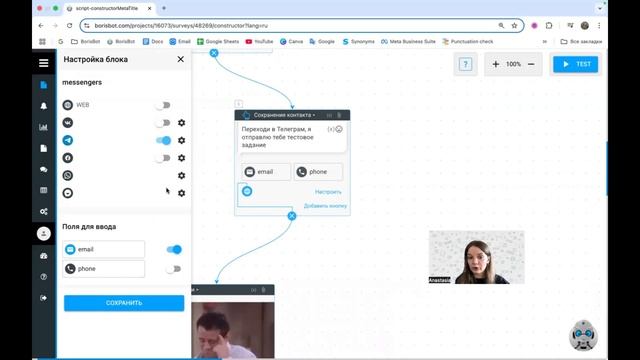The image size is (640, 360).
Task: Delete the bottom block via trash icon
Action: click(x=263, y=290)
